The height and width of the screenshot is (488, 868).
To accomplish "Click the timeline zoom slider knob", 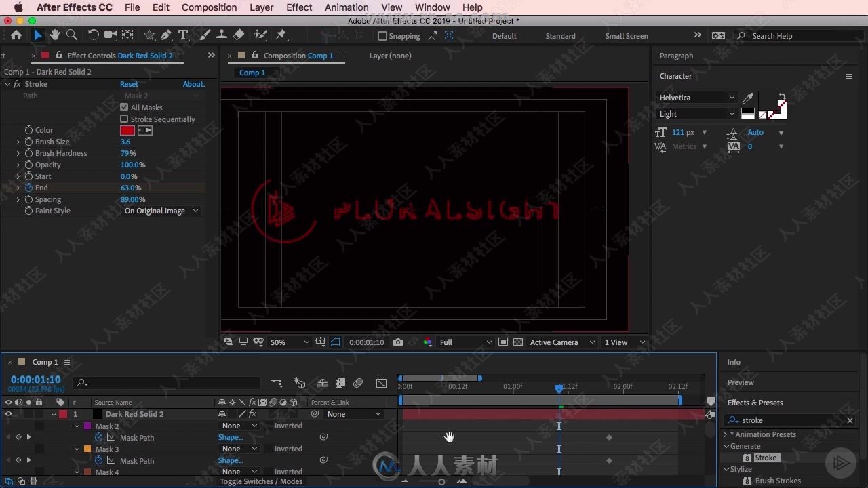I will tap(441, 482).
